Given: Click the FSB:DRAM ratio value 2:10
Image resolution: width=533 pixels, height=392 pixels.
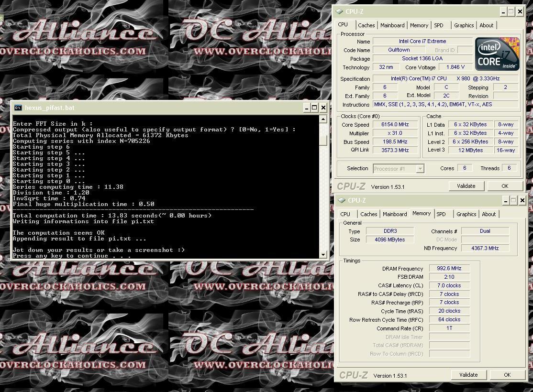Looking at the screenshot, I should [449, 277].
